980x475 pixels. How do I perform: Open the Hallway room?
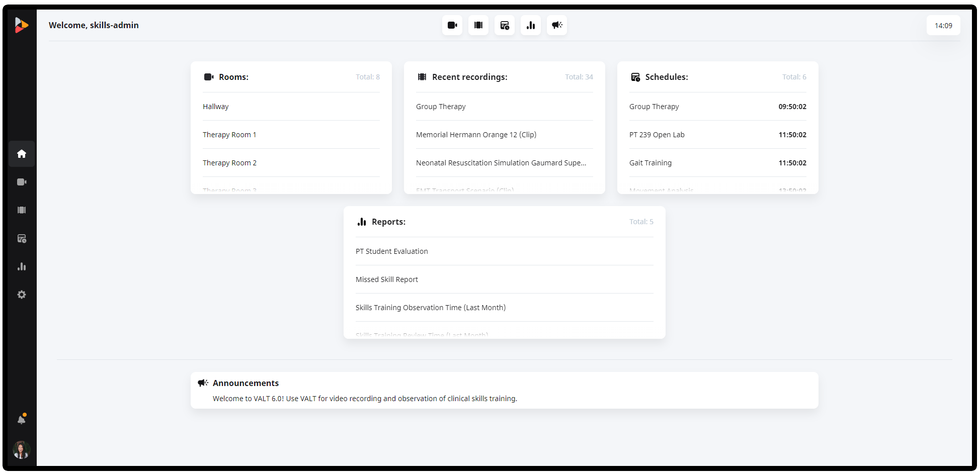(216, 106)
